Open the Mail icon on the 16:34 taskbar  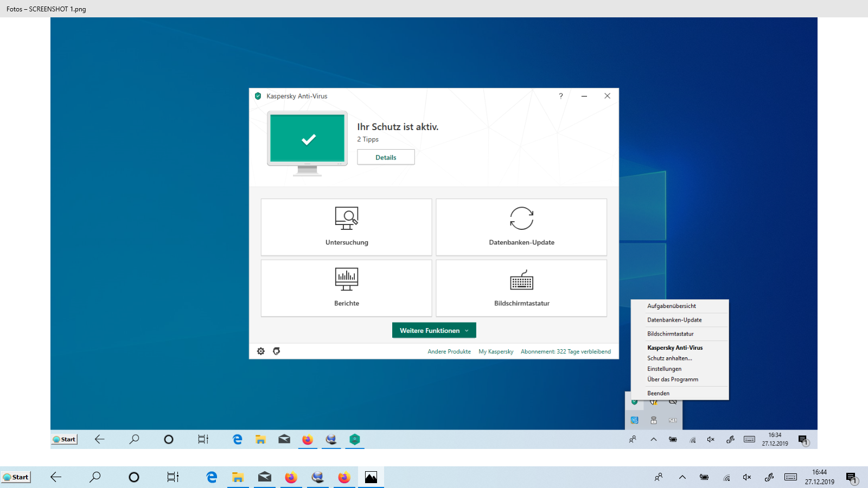(284, 439)
